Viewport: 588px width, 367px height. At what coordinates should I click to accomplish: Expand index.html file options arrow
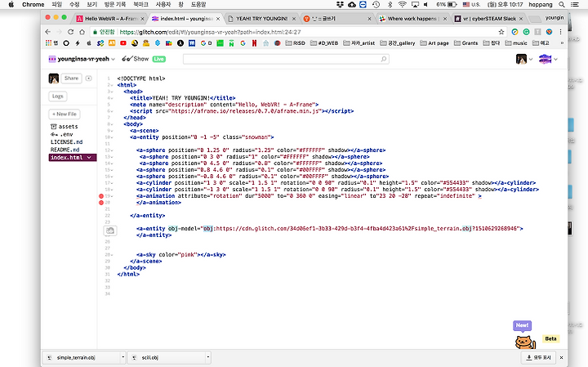89,157
